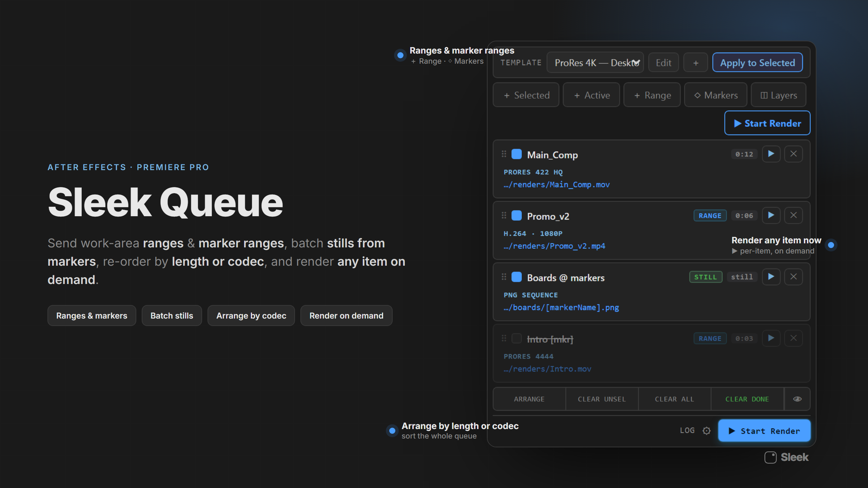Image resolution: width=868 pixels, height=488 pixels.
Task: Add Markers ranges to queue
Action: 716,95
